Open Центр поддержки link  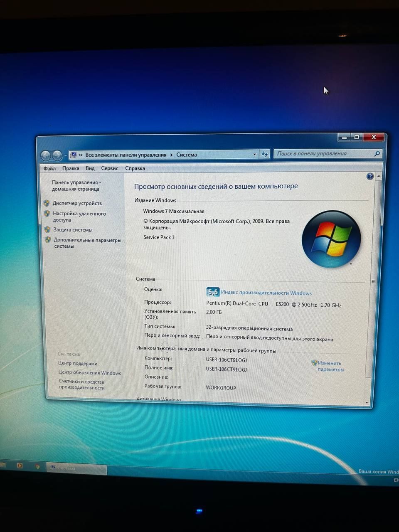tap(78, 363)
